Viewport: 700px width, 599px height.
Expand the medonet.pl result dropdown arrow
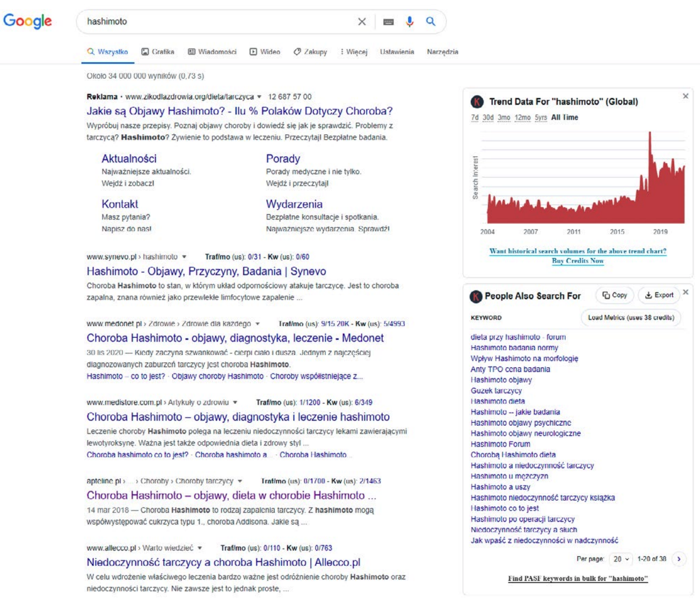click(258, 324)
